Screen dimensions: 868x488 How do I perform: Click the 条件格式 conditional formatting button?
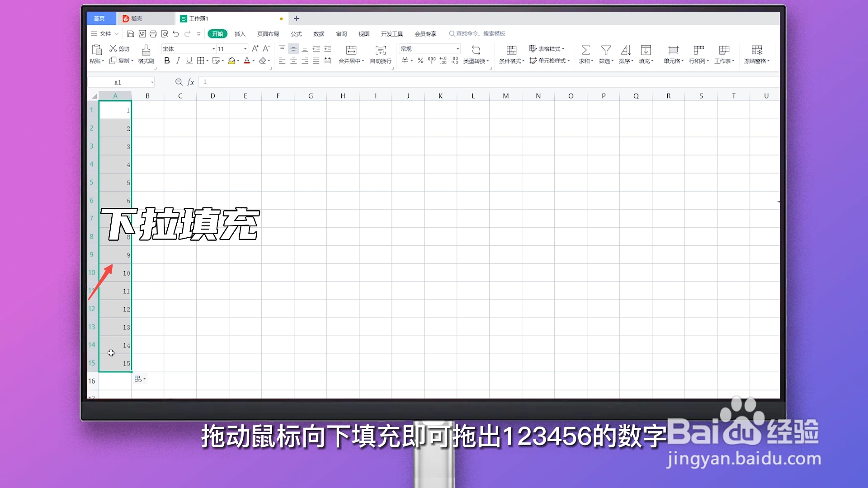pos(511,54)
